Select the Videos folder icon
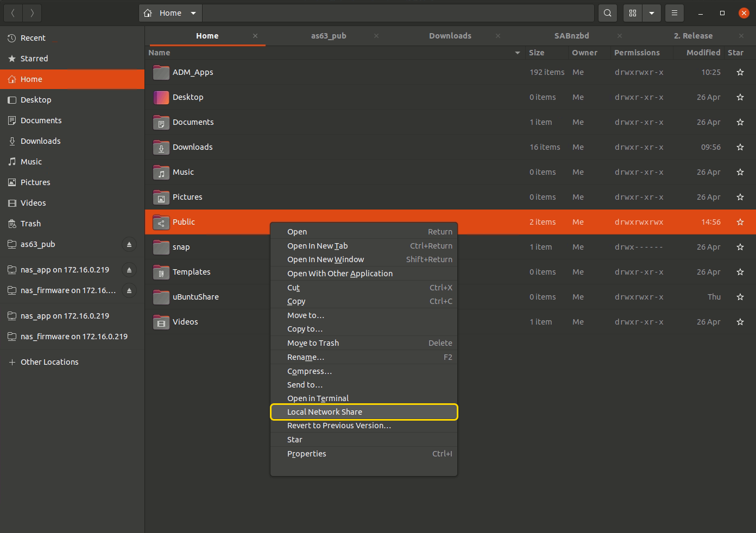 click(161, 322)
